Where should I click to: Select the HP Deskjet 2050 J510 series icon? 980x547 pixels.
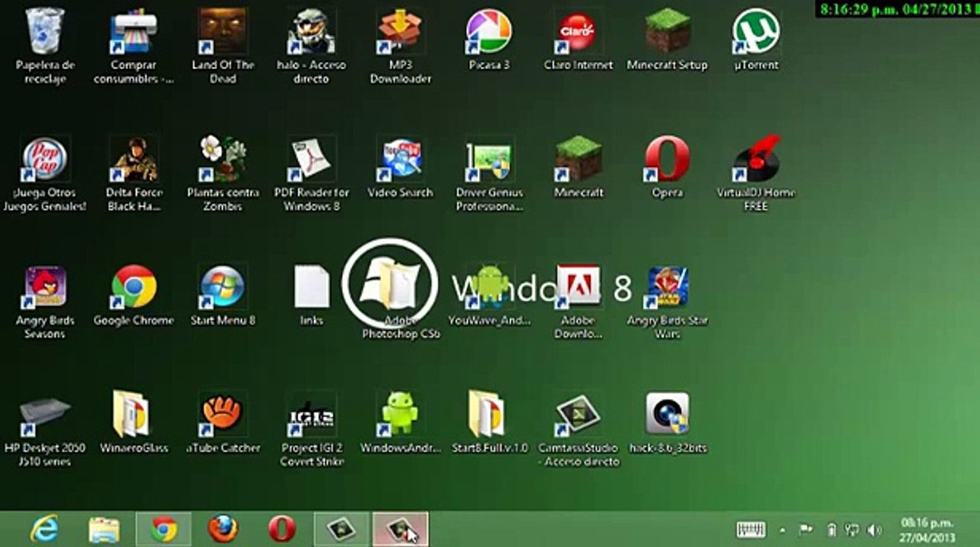pyautogui.click(x=45, y=429)
